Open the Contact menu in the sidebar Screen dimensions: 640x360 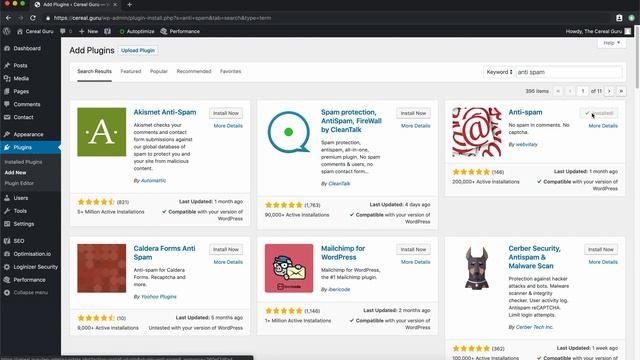point(23,117)
